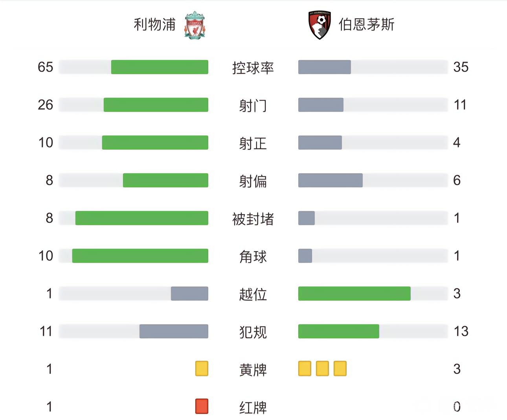
Task: Click the 黄牌 stat label
Action: (x=253, y=370)
